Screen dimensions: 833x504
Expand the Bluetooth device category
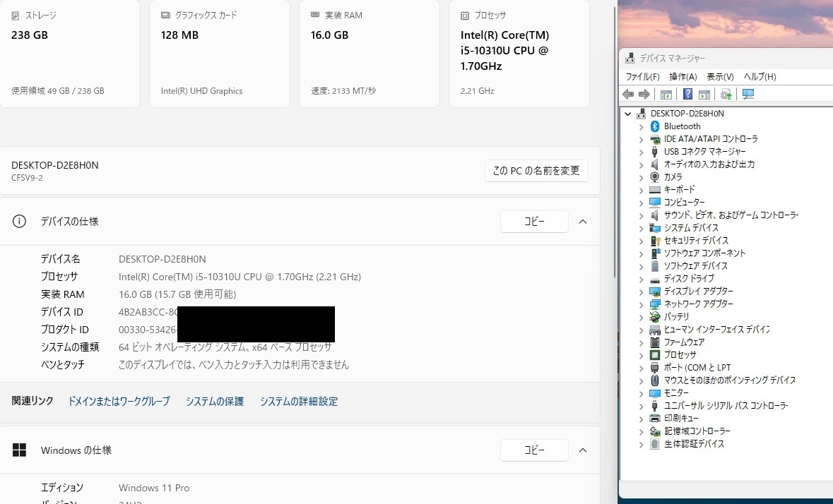pos(641,127)
